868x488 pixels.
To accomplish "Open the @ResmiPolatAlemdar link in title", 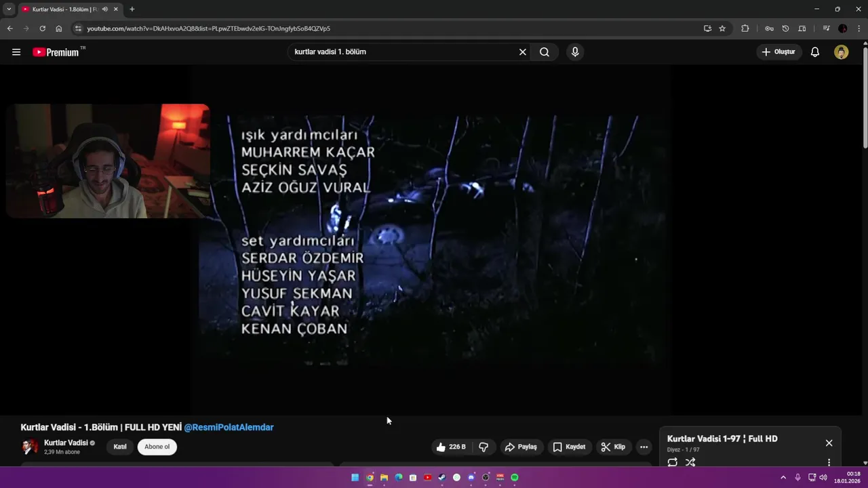I will (x=229, y=427).
